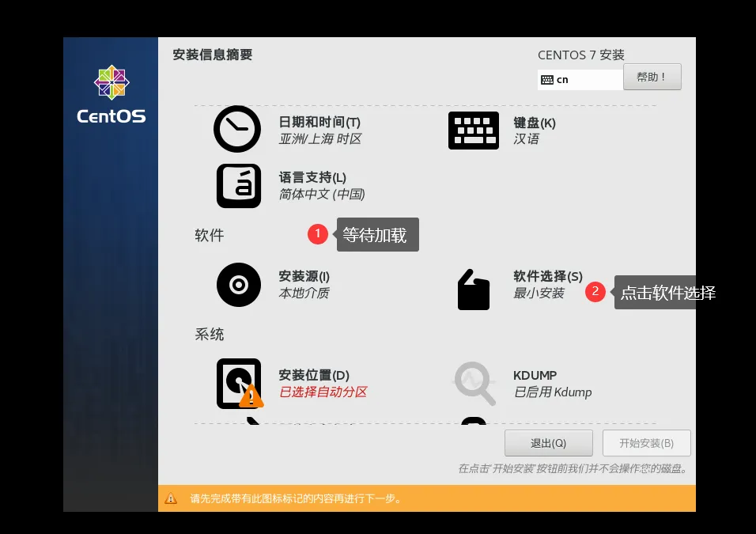Click the cn keyboard layout field
This screenshot has width=756, height=534.
pos(580,80)
